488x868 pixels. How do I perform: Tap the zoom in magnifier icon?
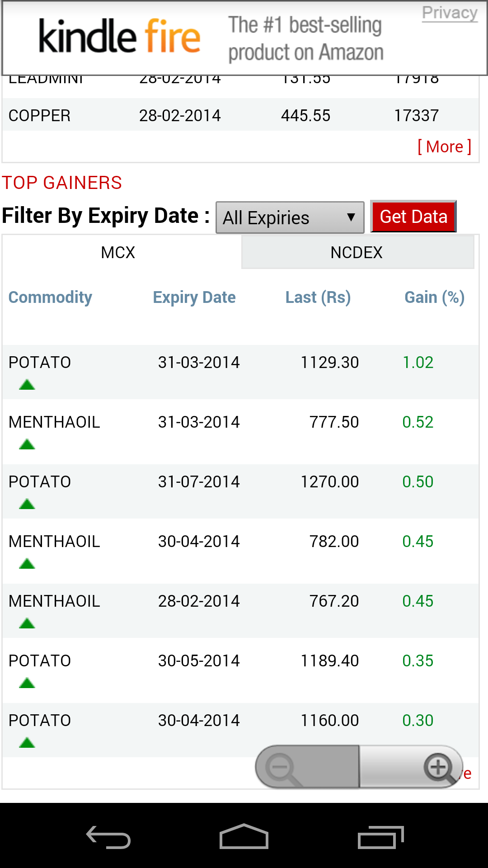(x=438, y=768)
